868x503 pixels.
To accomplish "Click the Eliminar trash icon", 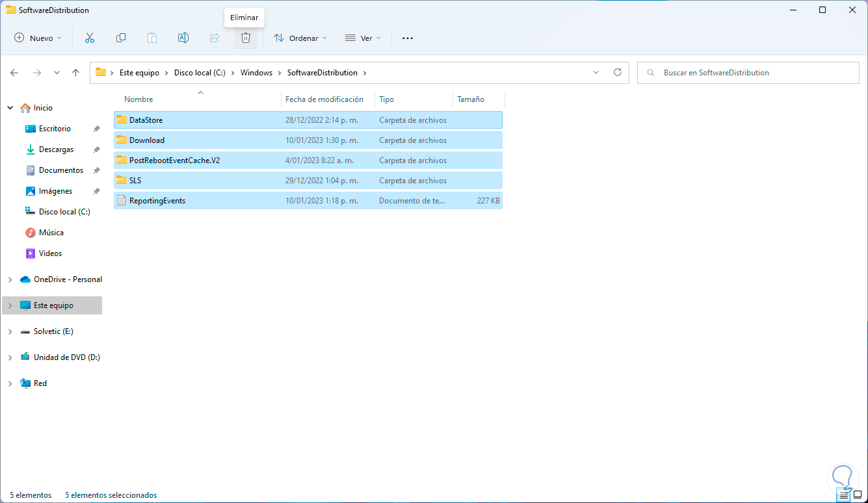I will [x=246, y=38].
